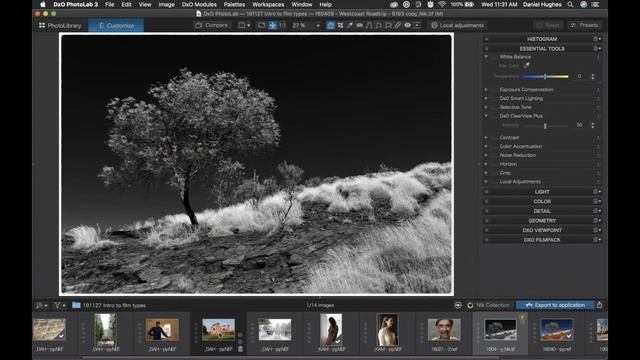Viewport: 640px width, 360px height.
Task: Click the Nik Collection button
Action: tap(489, 305)
